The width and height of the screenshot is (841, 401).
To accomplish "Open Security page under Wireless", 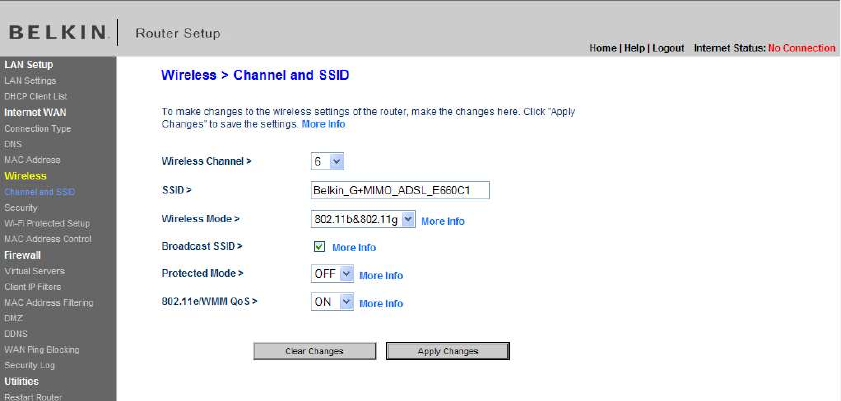I will click(21, 207).
